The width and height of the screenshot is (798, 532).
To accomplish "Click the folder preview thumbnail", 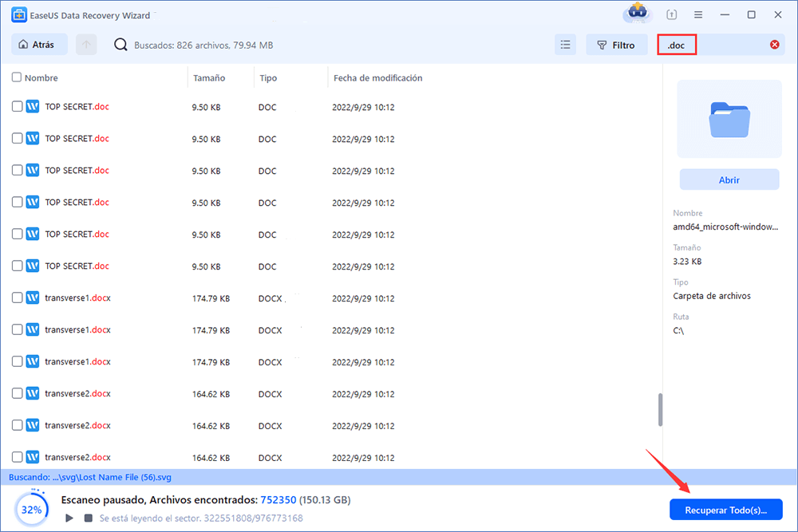I will [x=729, y=119].
